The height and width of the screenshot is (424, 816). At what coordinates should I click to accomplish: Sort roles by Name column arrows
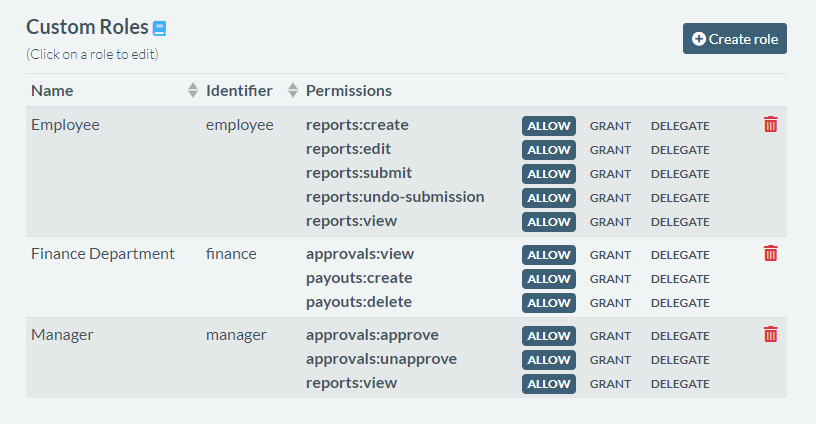[x=193, y=91]
